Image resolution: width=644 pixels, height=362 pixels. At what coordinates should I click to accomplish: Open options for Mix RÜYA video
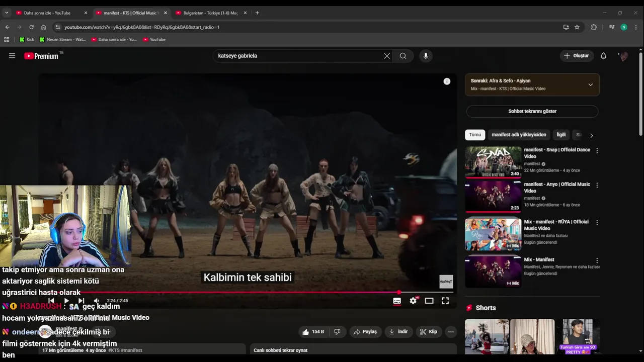597,222
